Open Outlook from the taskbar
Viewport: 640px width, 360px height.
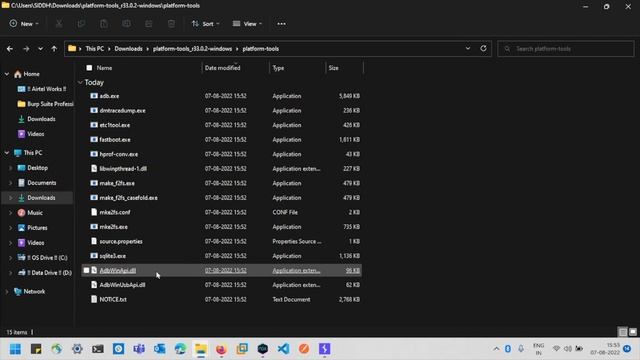click(160, 349)
